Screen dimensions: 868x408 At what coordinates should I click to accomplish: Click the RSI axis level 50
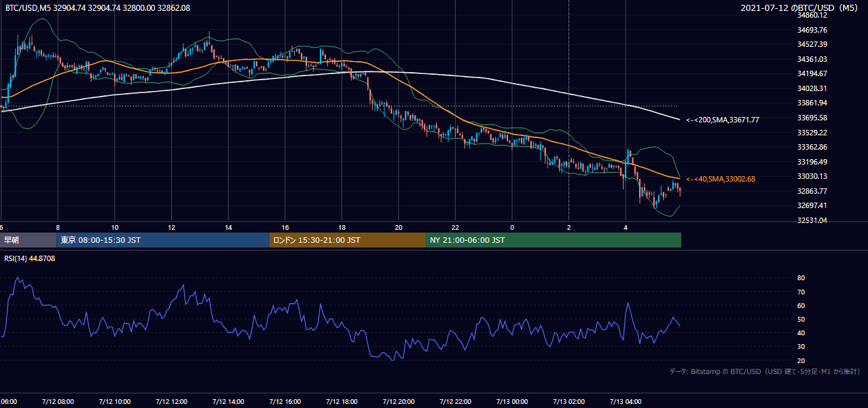801,319
